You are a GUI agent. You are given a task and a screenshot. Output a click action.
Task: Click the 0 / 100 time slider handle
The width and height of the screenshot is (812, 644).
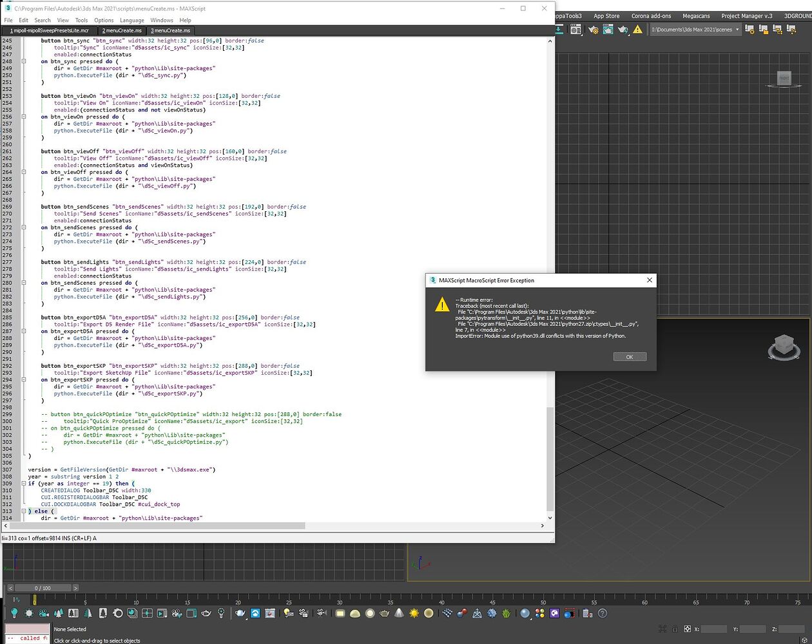pos(42,588)
